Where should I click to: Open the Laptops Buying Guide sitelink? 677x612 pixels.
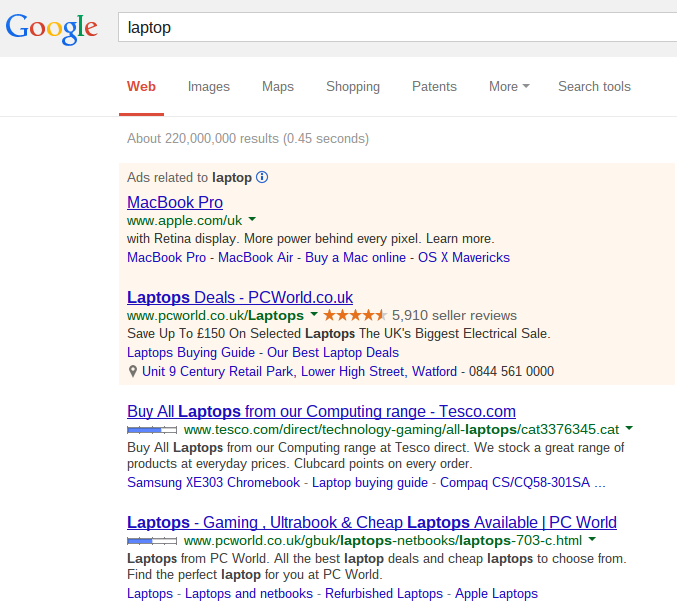point(191,352)
